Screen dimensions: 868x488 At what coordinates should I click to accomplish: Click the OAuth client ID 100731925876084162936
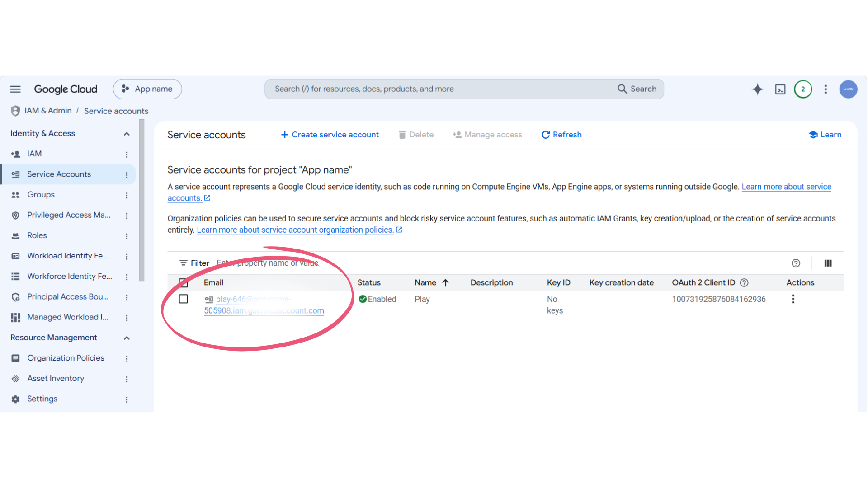[719, 299]
